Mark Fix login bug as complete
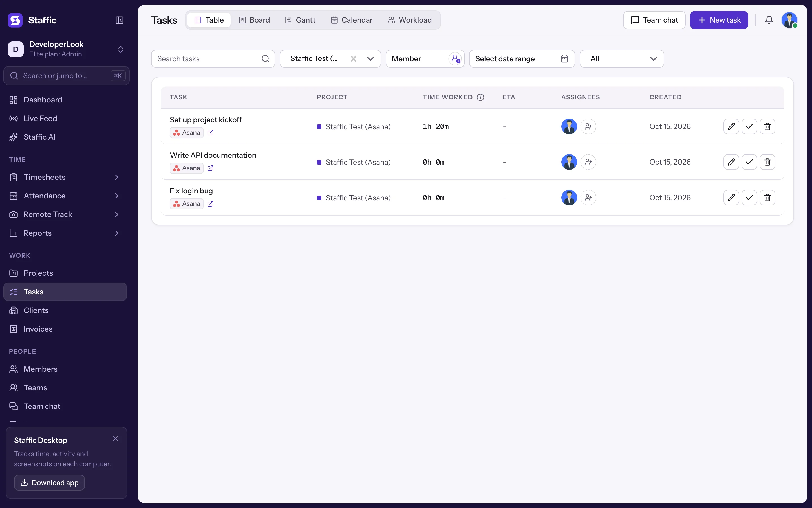The height and width of the screenshot is (508, 812). pos(749,198)
